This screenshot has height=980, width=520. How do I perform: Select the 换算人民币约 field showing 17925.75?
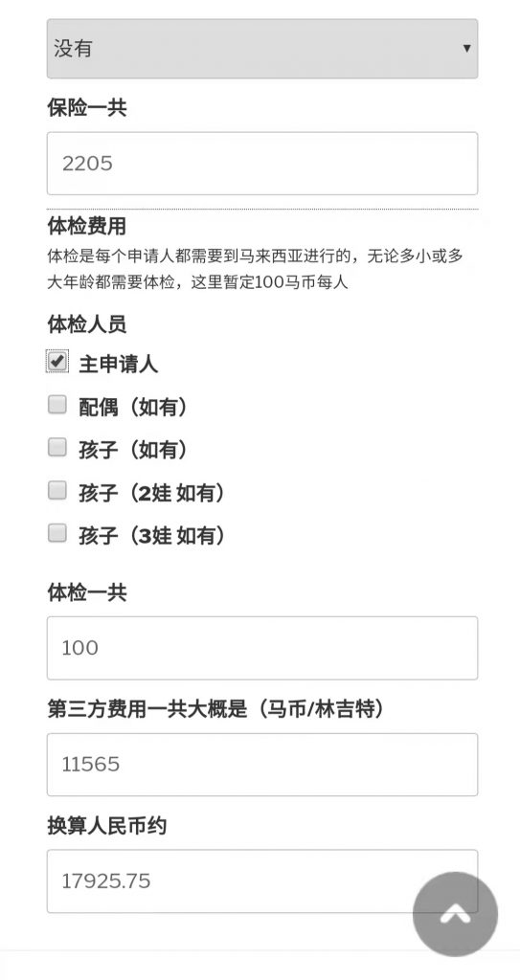coord(262,881)
